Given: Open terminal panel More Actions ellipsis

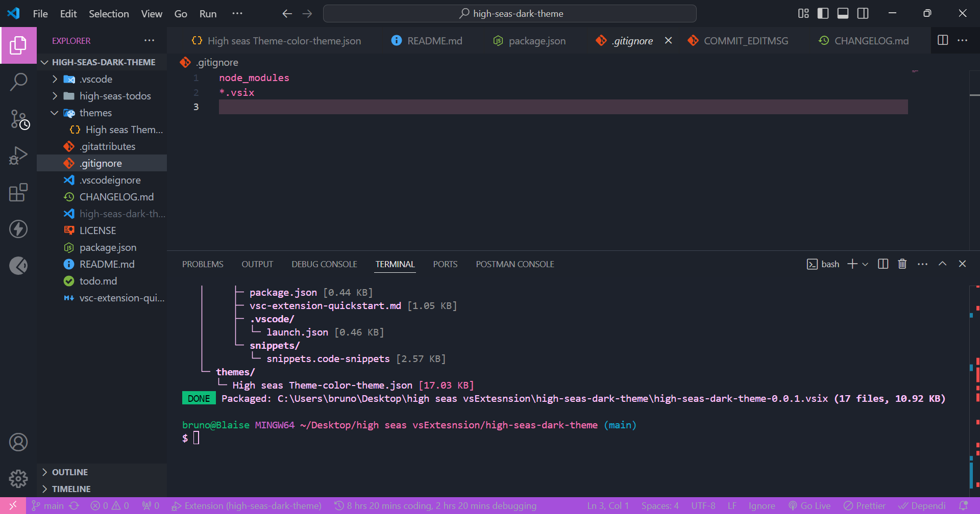Looking at the screenshot, I should (922, 264).
